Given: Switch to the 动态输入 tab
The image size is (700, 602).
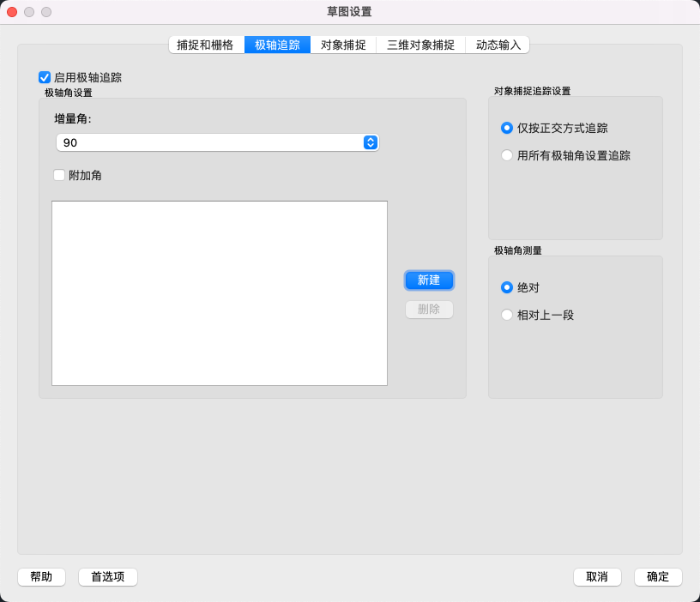Looking at the screenshot, I should coord(498,45).
